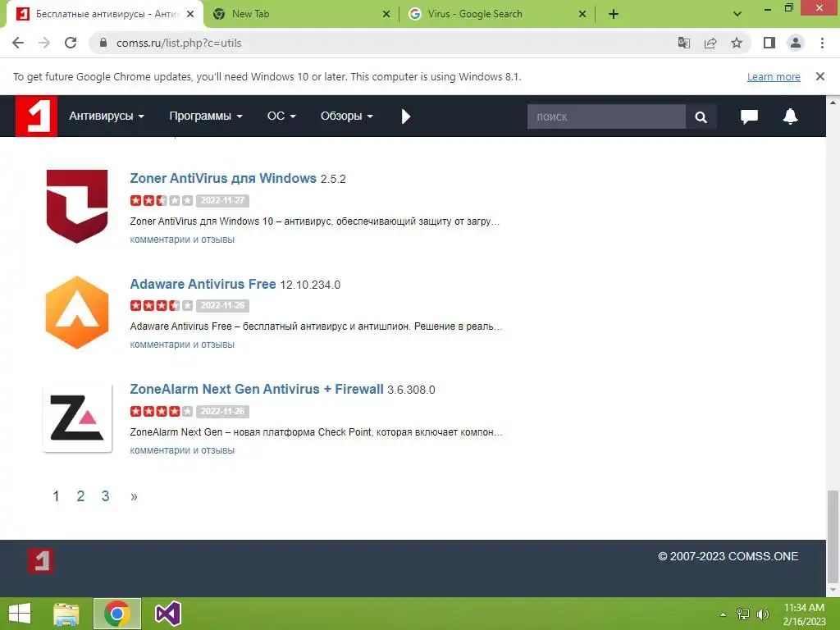
Task: Click Chrome icon in taskbar
Action: click(117, 614)
